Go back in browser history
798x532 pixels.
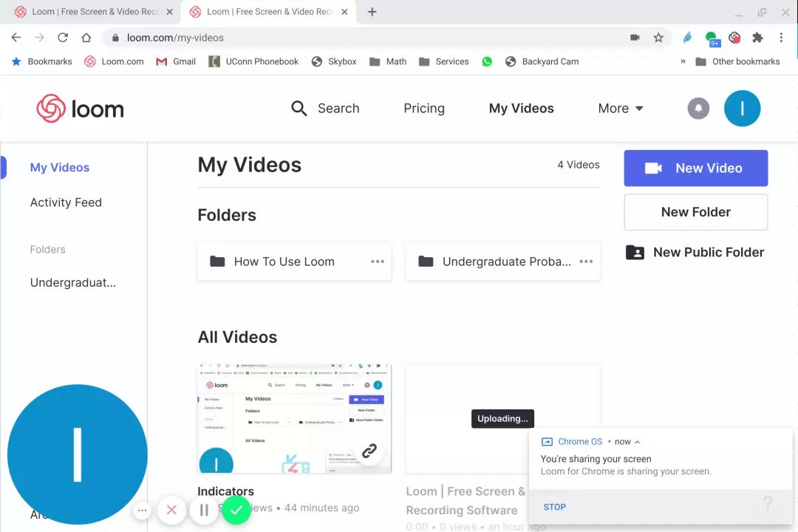pos(16,38)
